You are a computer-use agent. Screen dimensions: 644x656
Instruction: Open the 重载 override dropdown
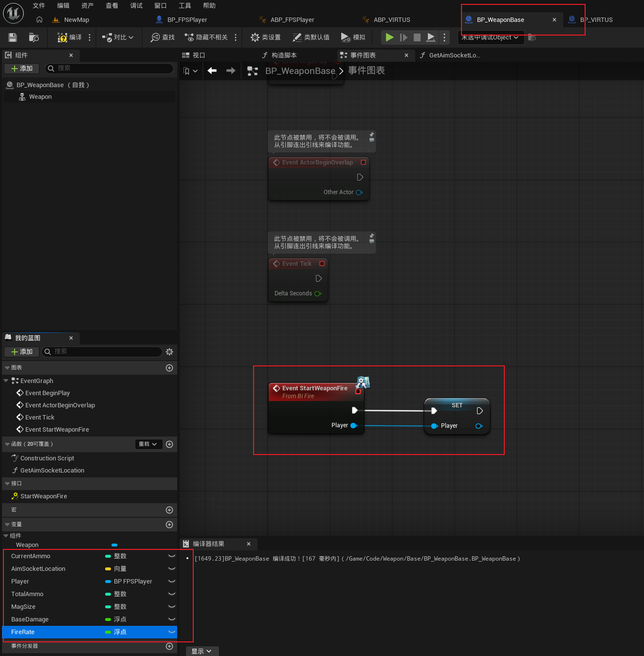(148, 444)
